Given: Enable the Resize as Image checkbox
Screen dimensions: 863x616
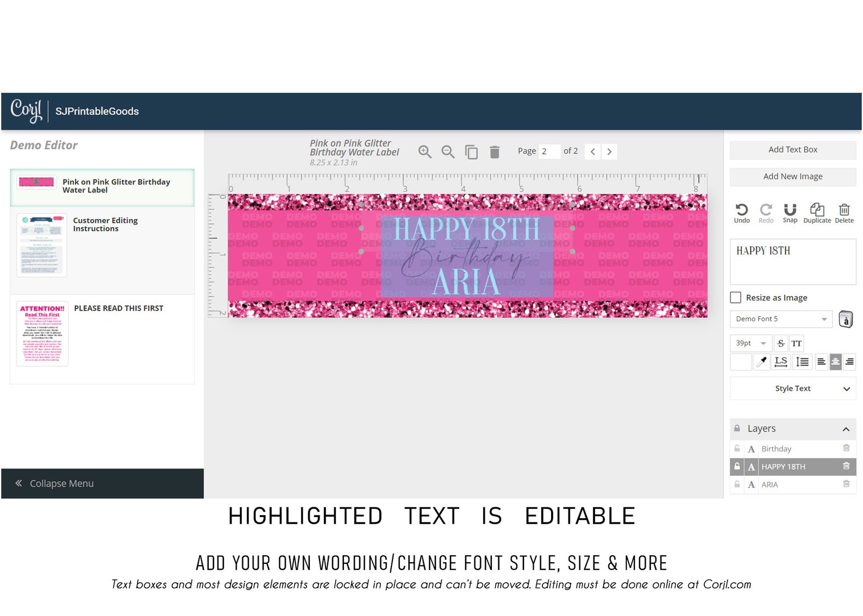Looking at the screenshot, I should click(x=735, y=298).
